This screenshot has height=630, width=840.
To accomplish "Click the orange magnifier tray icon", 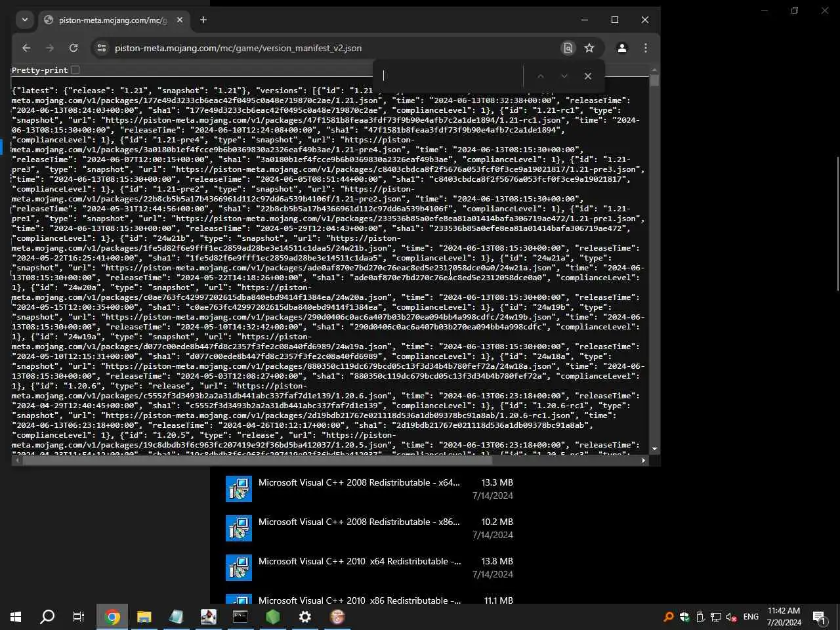I will pos(669,617).
